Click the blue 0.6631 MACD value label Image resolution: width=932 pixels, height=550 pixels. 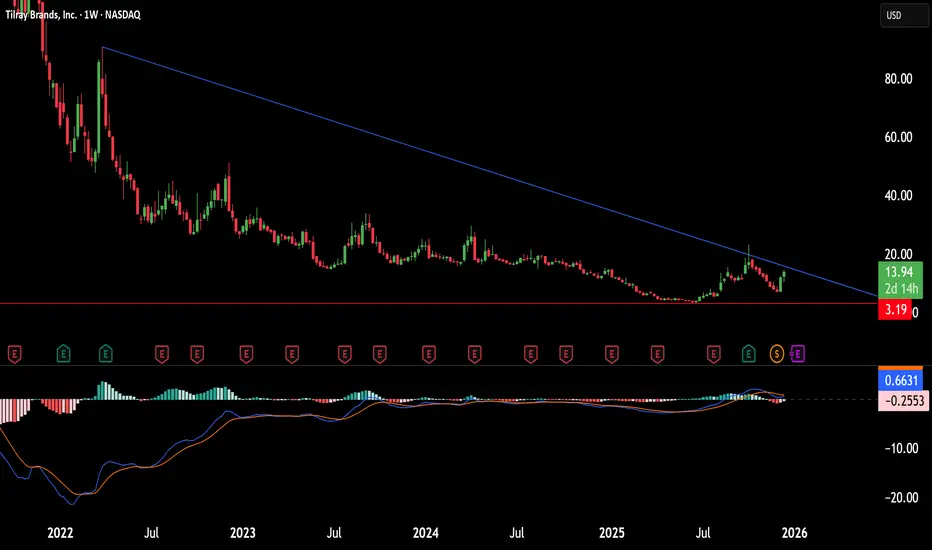coord(900,381)
